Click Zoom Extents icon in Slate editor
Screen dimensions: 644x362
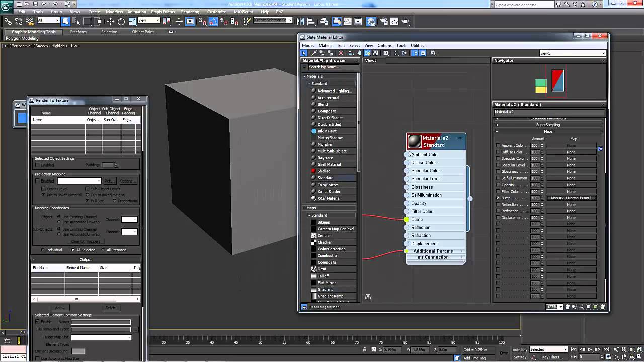pos(588,307)
